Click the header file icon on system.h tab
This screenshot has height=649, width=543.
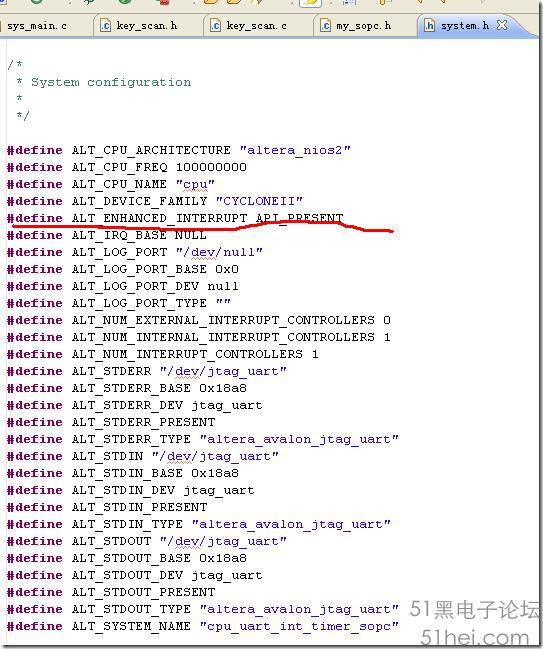coord(430,26)
